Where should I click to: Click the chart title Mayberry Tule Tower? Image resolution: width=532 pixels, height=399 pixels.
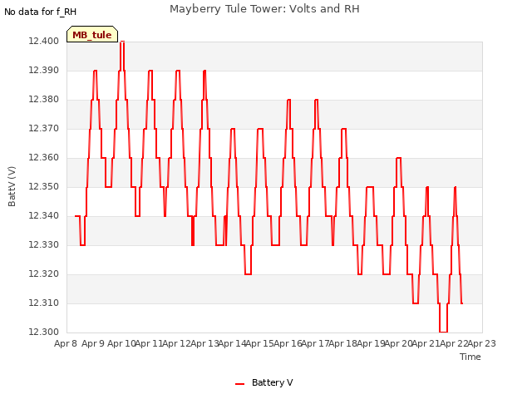click(264, 9)
